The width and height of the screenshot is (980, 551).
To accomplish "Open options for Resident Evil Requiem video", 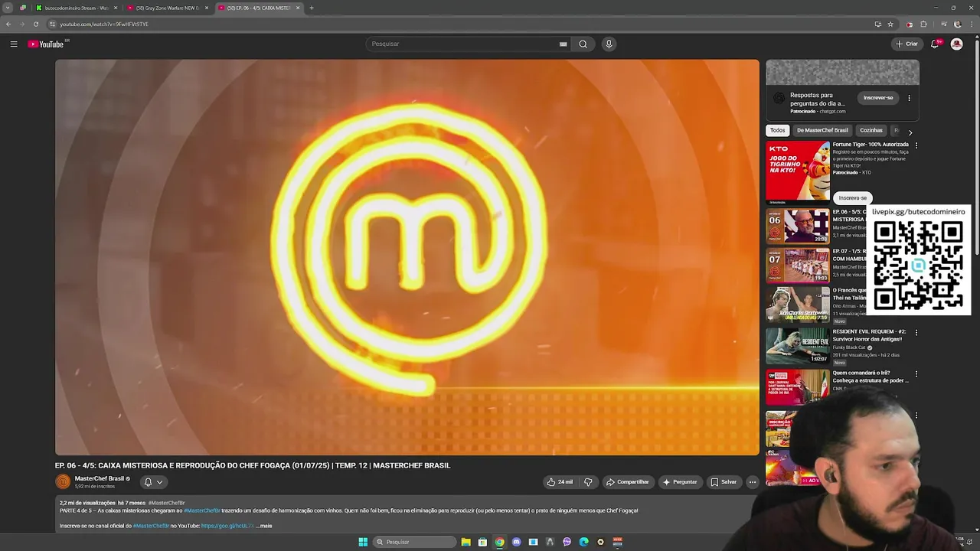I will (x=916, y=333).
